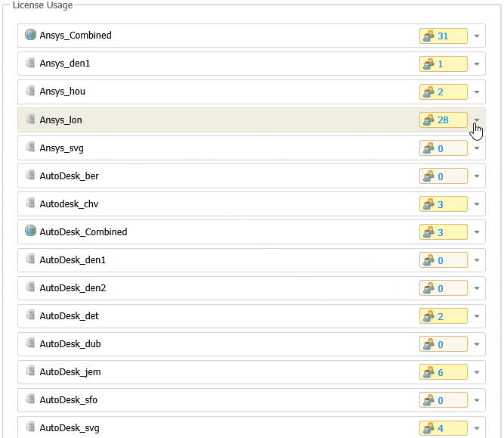Open the 4 users badge for AutoDesk_svg
This screenshot has width=504, height=438.
click(x=444, y=428)
